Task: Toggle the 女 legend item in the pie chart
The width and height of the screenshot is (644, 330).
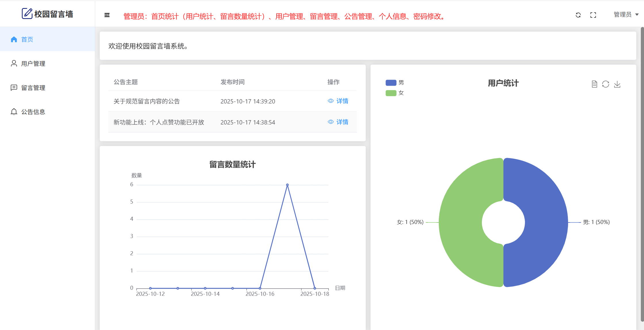Action: (x=394, y=93)
